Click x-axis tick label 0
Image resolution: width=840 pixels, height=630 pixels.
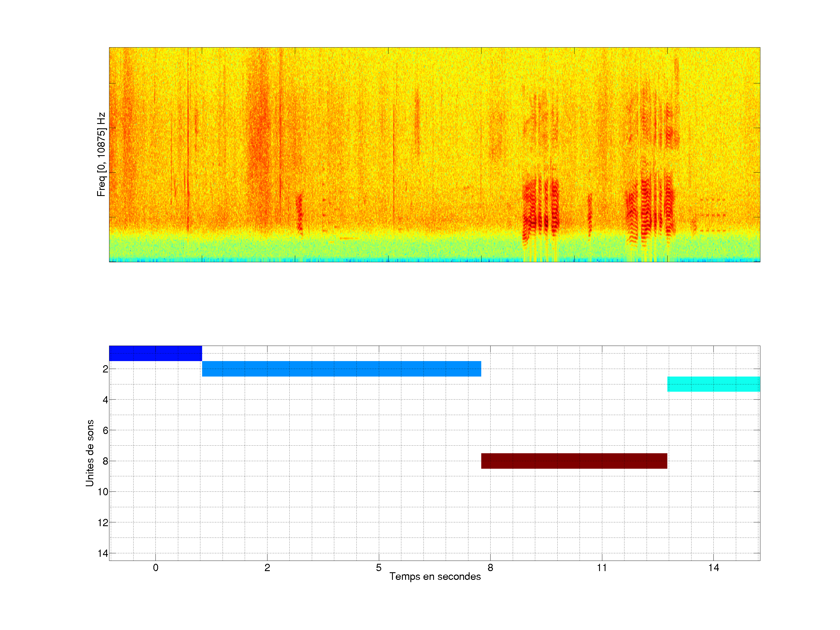click(x=156, y=568)
